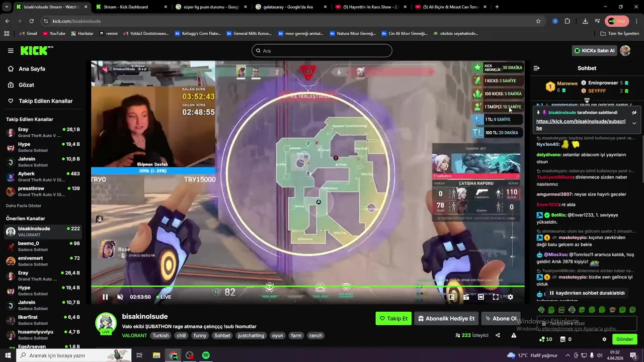
Task: Open emivemert recommended channel
Action: [43, 261]
